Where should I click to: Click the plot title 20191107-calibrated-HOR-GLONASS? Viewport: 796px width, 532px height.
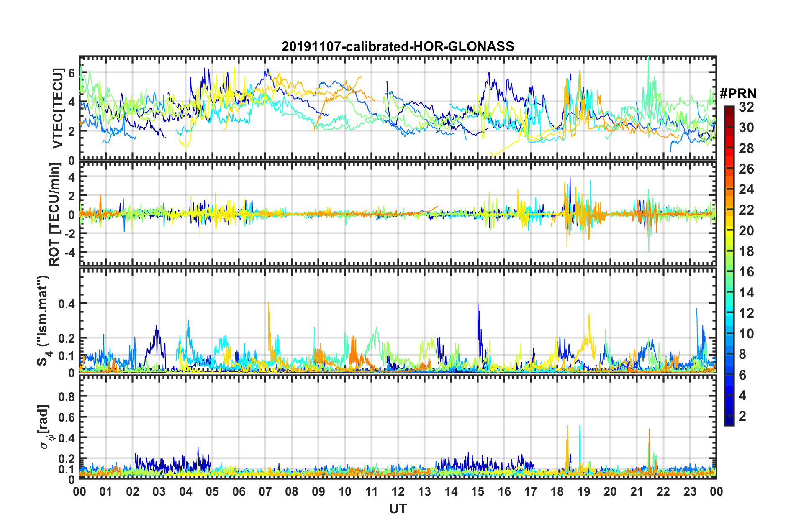398,46
